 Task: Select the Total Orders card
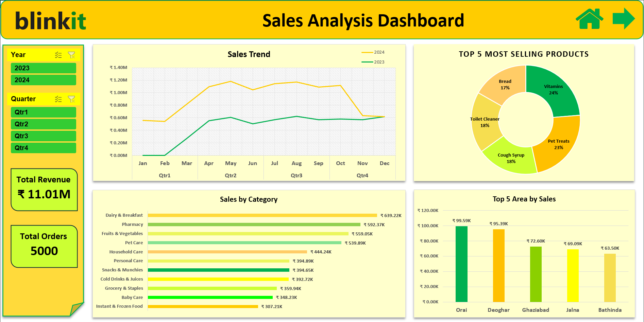pyautogui.click(x=44, y=246)
